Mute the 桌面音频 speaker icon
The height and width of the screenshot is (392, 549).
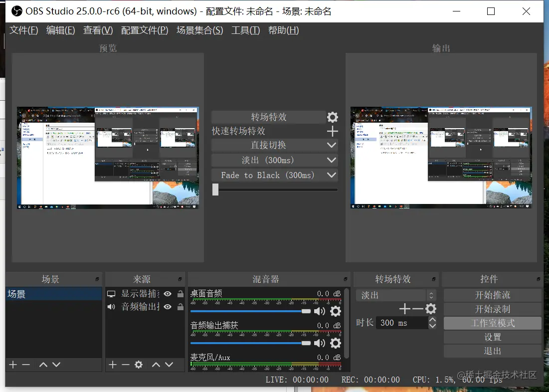(319, 311)
